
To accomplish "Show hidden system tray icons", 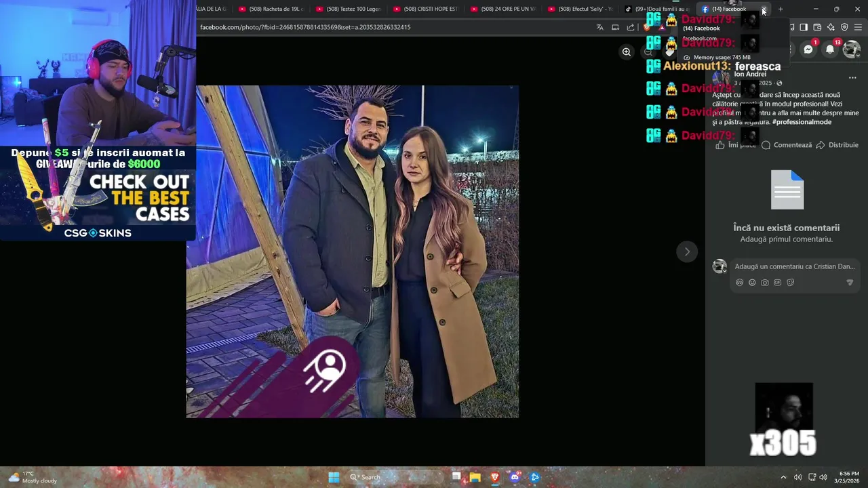I will (783, 477).
